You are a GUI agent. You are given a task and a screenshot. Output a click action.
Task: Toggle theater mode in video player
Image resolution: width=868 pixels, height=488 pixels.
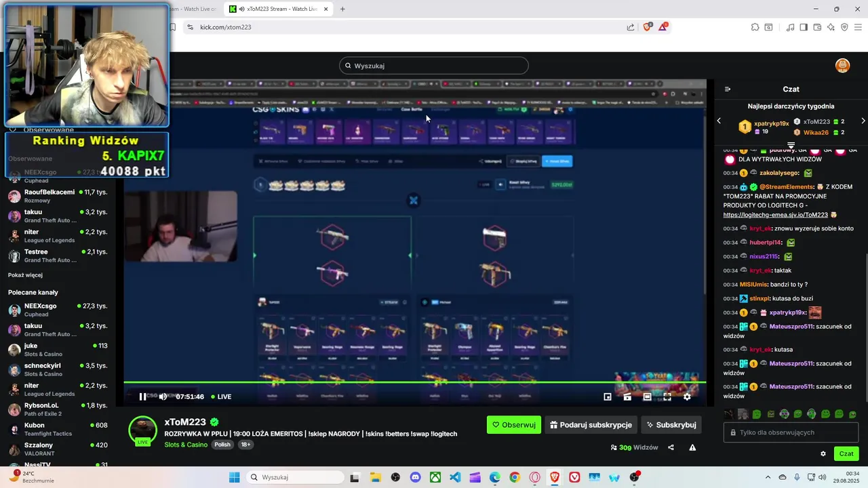click(647, 396)
